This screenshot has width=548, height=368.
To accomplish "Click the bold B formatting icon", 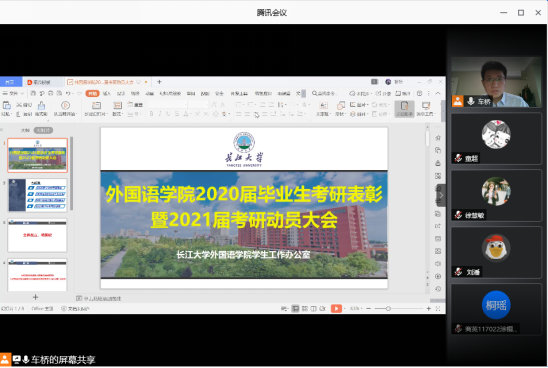I will 151,114.
